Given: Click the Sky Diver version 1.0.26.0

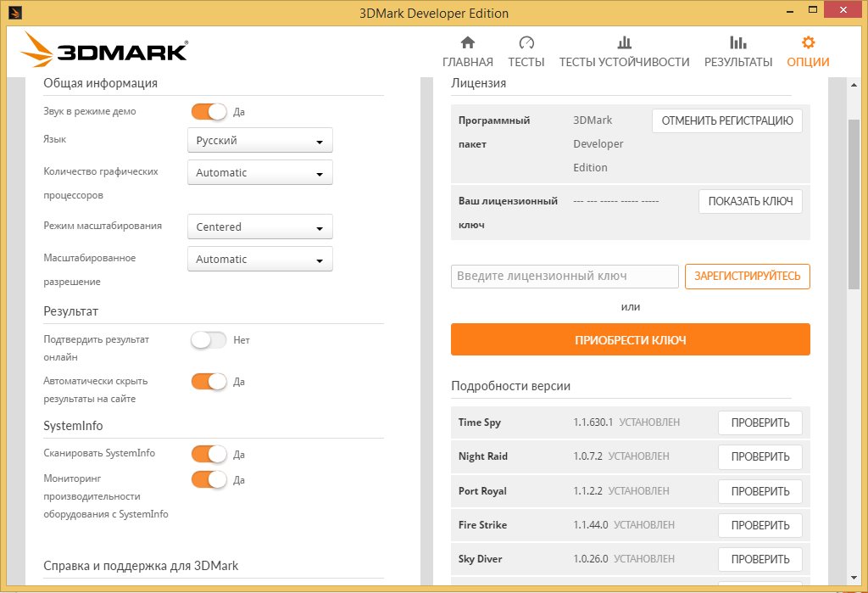Looking at the screenshot, I should point(591,558).
